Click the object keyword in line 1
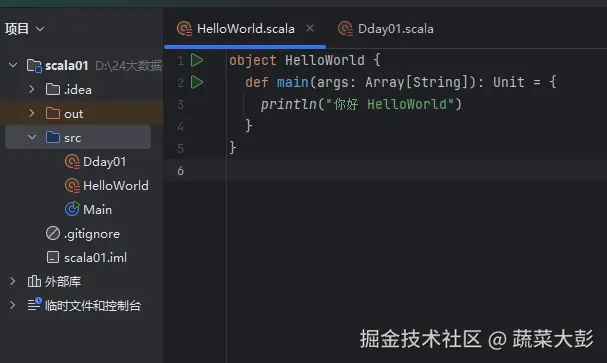Viewport: 607px width, 363px height. (x=252, y=60)
